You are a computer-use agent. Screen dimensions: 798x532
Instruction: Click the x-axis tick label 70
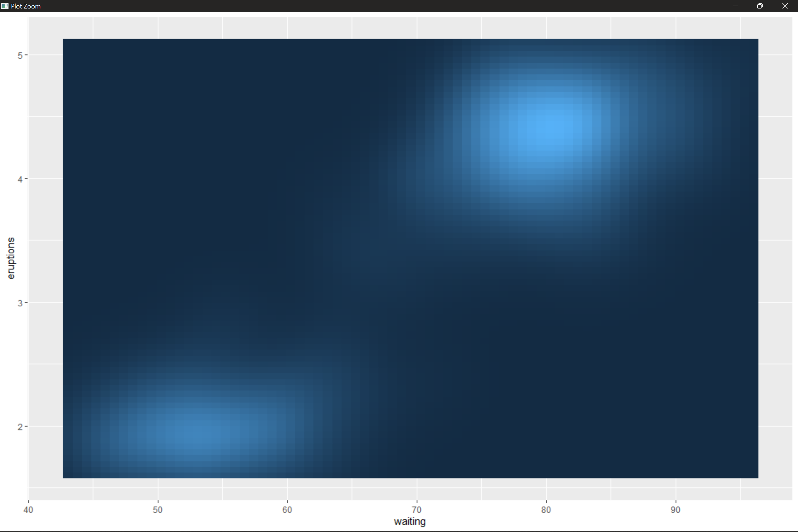417,510
